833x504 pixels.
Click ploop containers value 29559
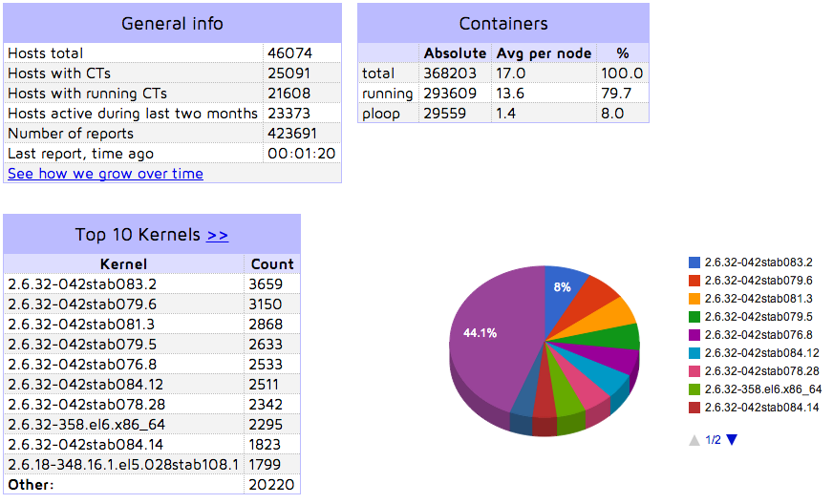point(444,114)
